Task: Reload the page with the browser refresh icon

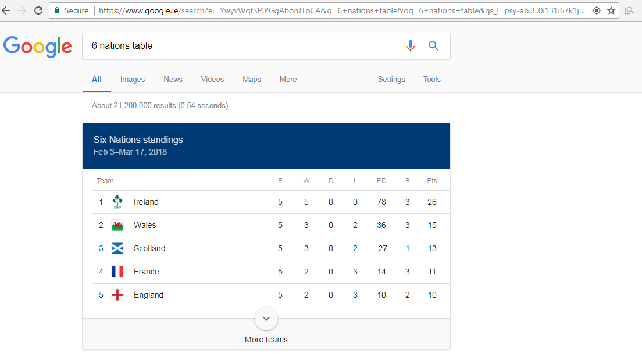Action: click(x=38, y=10)
